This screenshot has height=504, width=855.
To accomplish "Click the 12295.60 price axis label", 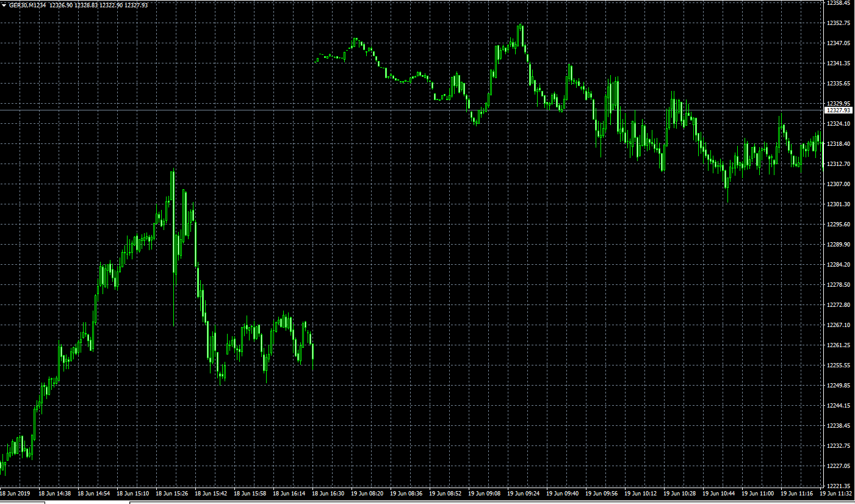I will point(839,225).
